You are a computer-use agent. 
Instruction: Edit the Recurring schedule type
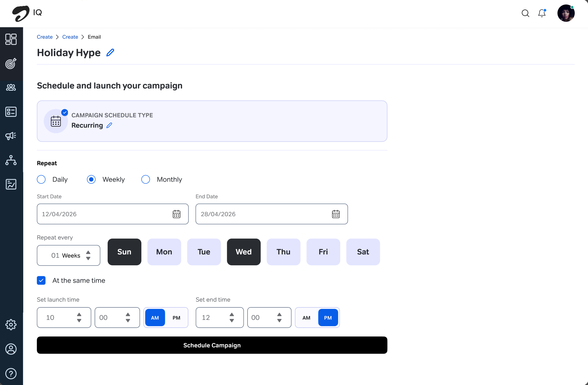pos(109,125)
